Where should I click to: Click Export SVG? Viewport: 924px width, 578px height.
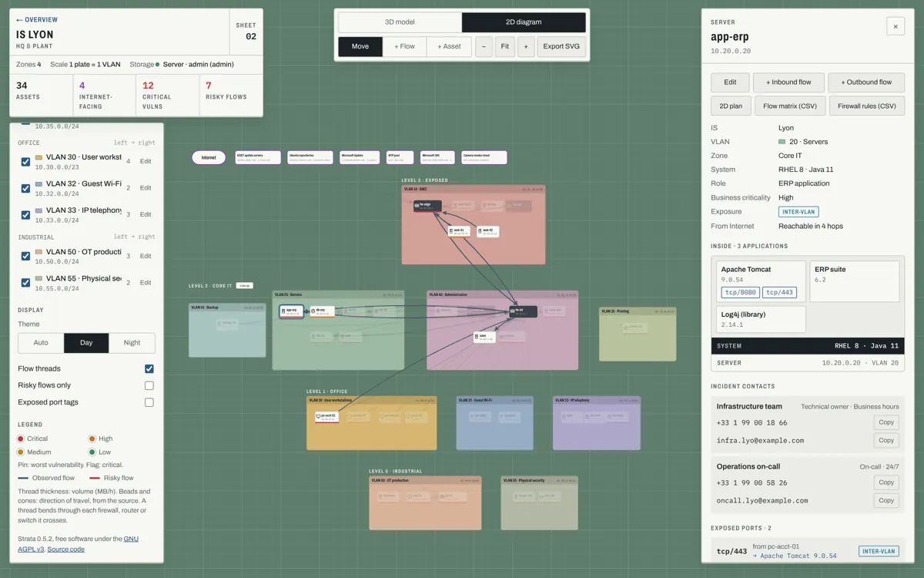point(561,46)
